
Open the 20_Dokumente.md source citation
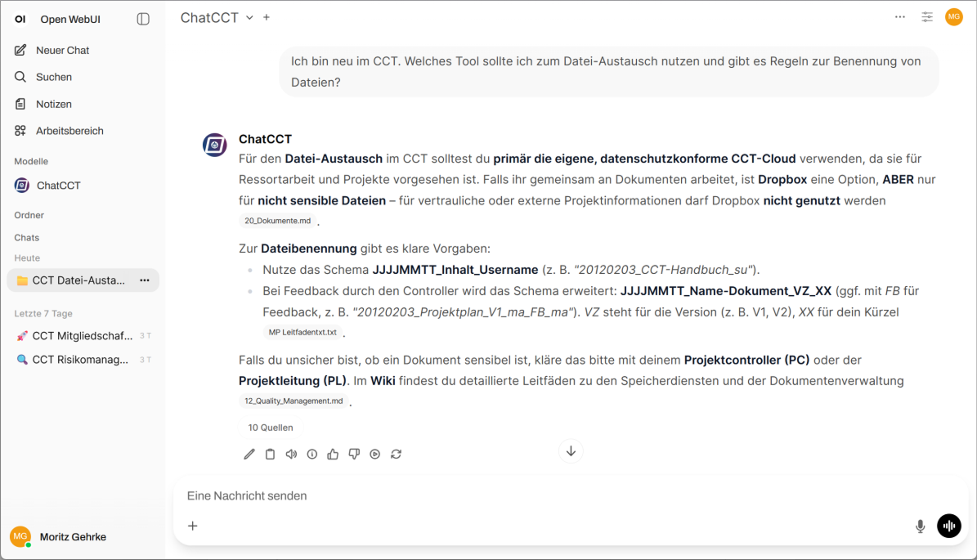(x=278, y=221)
